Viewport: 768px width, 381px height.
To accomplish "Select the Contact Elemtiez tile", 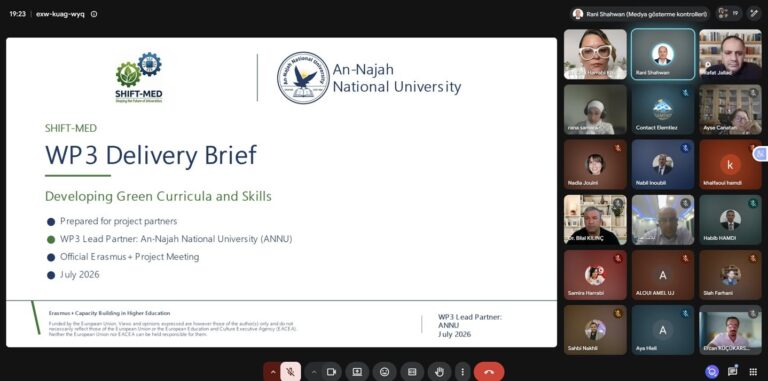I will pyautogui.click(x=663, y=109).
